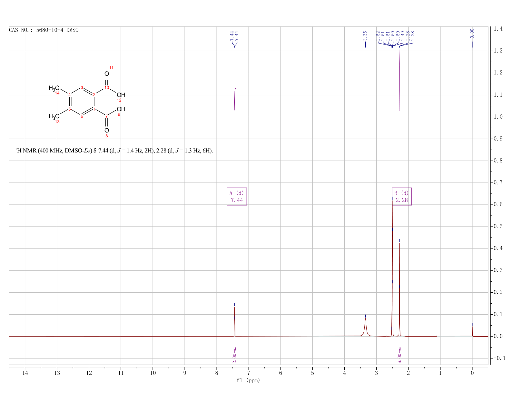Click the y-axis tick label '1.4'
Screen dimensions: 532x411
coord(498,29)
